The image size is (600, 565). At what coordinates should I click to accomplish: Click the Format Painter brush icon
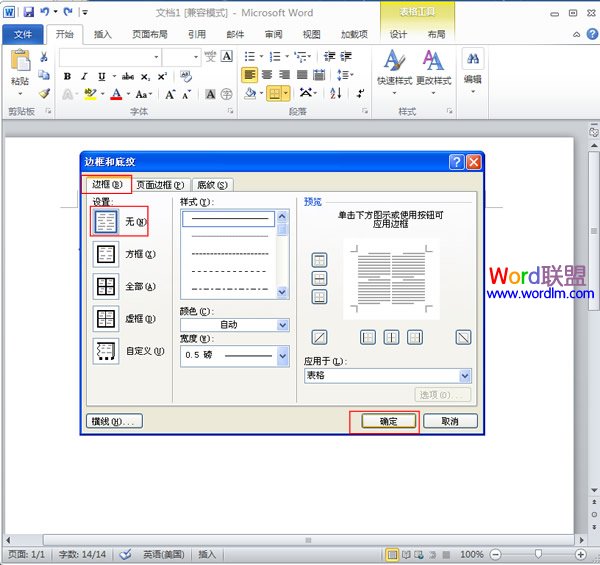click(x=44, y=93)
